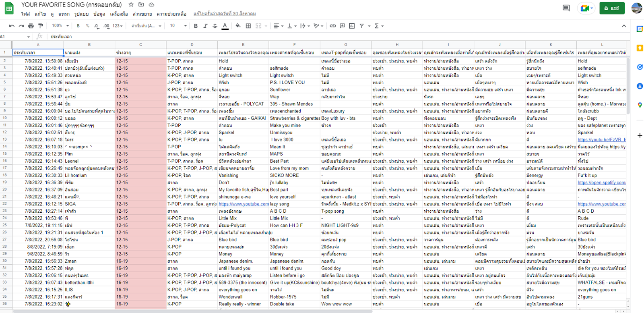
Task: Open the Google Sheets home icon
Action: tap(9, 8)
